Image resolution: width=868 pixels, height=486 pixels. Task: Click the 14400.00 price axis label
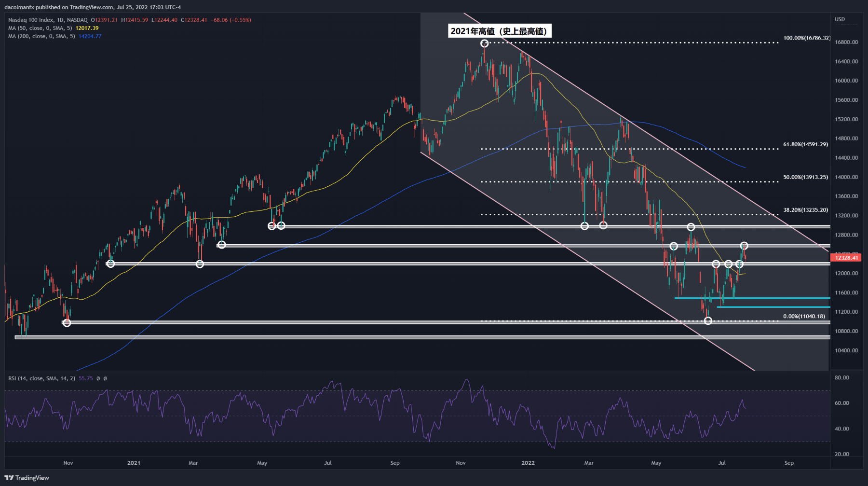846,158
